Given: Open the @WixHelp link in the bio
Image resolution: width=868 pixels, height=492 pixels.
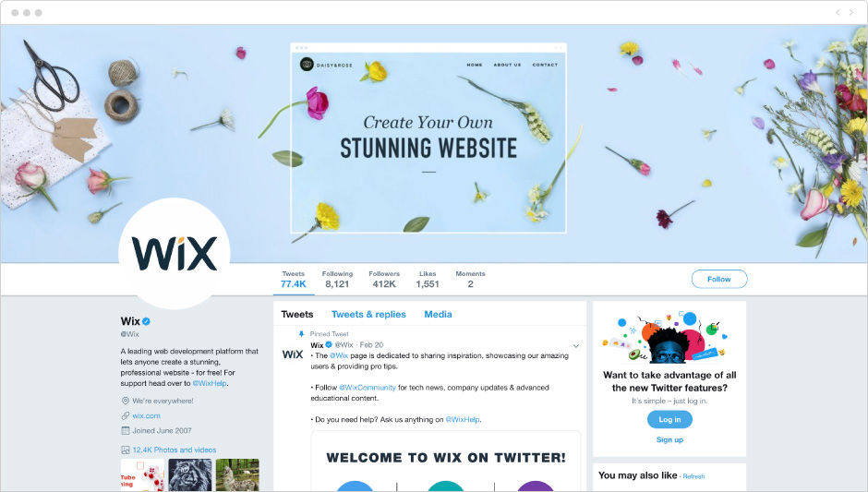Looking at the screenshot, I should point(210,383).
